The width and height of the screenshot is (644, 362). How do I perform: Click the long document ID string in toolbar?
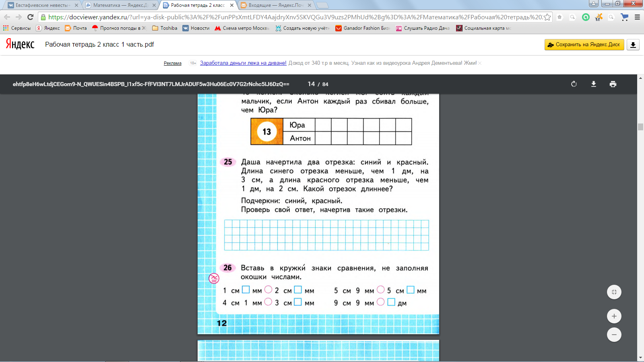151,84
